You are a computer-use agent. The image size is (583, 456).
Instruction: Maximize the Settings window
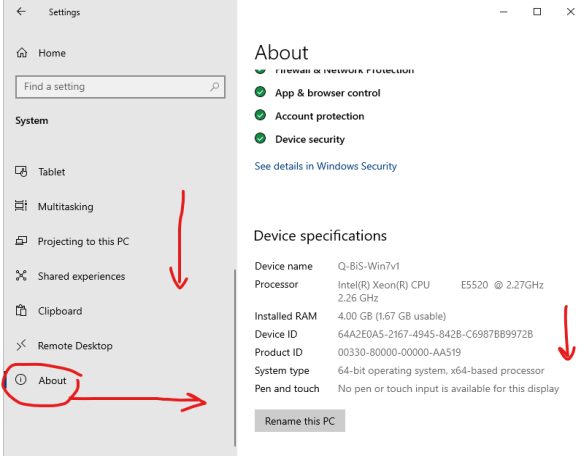537,12
